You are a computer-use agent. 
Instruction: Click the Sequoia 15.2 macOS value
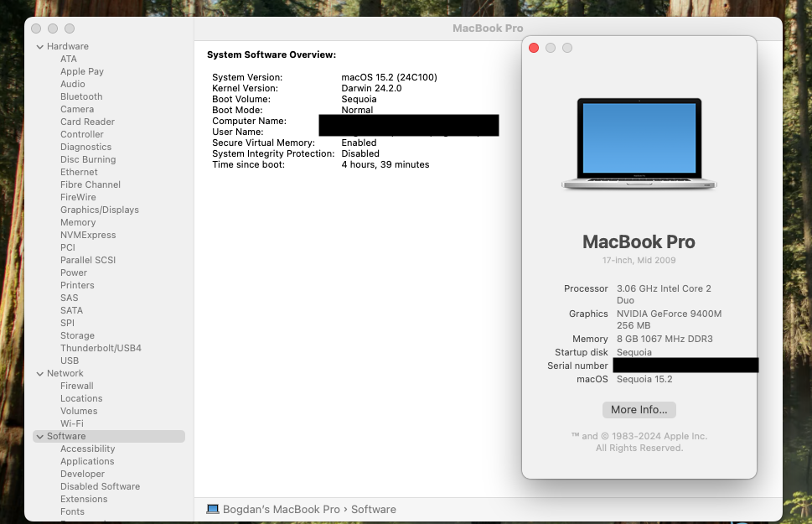click(644, 380)
